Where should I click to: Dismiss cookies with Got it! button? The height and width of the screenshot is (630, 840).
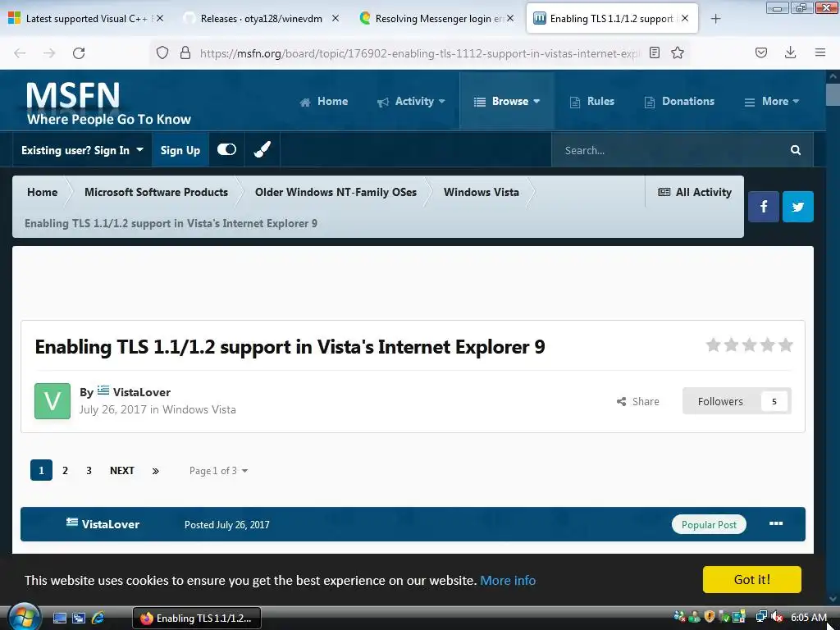tap(752, 580)
